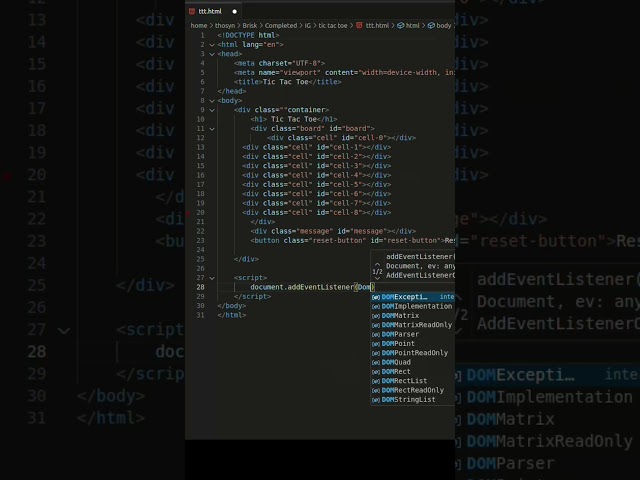Collapse the body fold on line 8
640x480 pixels.
[x=212, y=101]
